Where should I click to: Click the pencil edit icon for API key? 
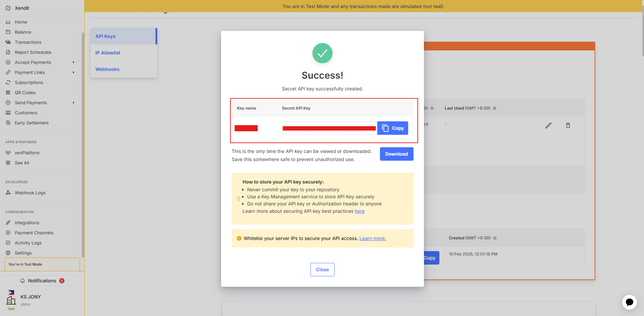[548, 125]
